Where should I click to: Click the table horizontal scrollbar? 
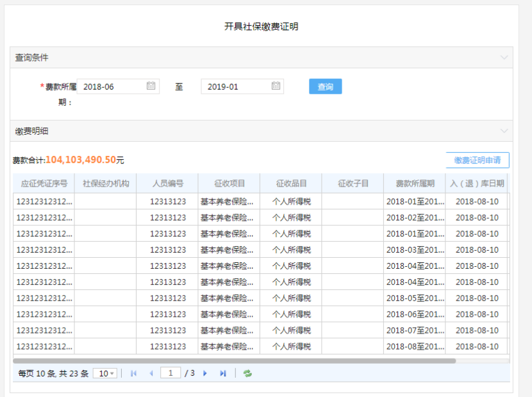(234, 361)
